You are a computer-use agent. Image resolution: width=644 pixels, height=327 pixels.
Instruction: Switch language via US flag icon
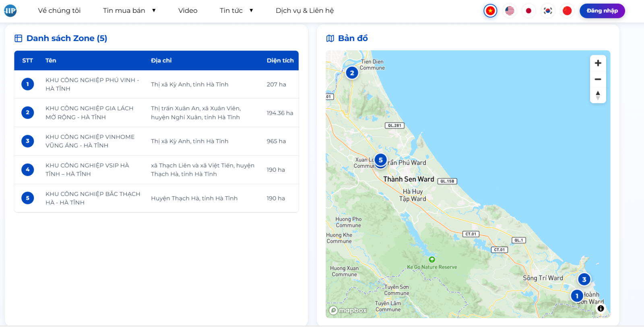click(510, 11)
